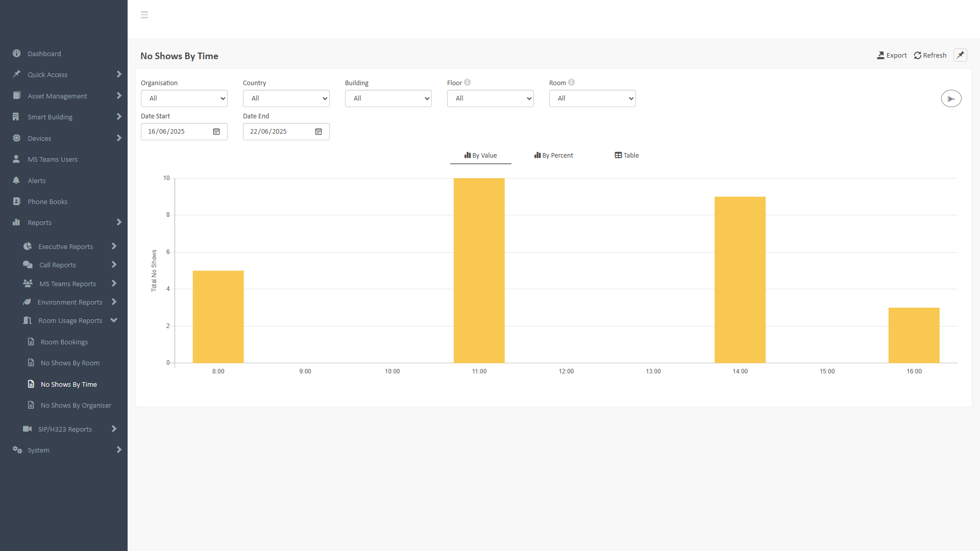
Task: Click the Room info icon
Action: [572, 82]
